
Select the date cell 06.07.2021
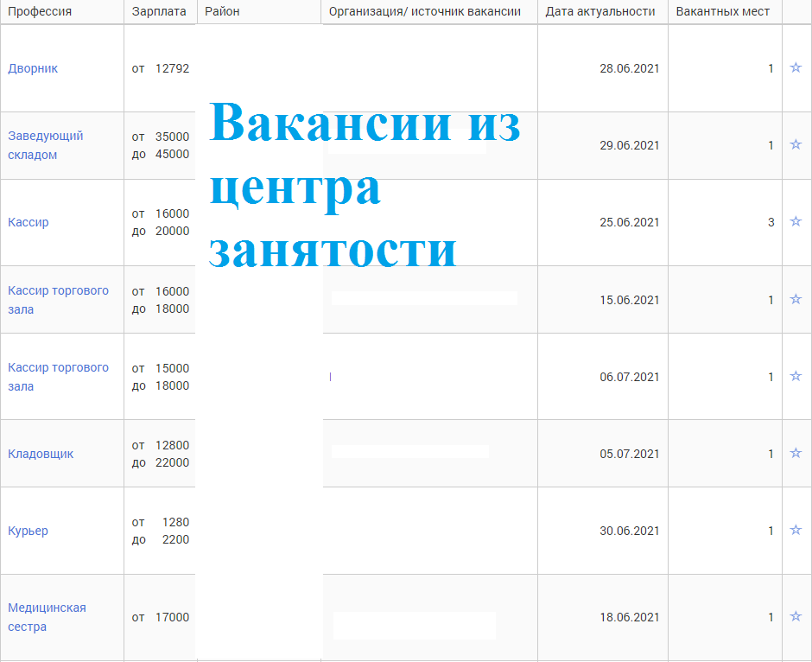[x=629, y=377]
